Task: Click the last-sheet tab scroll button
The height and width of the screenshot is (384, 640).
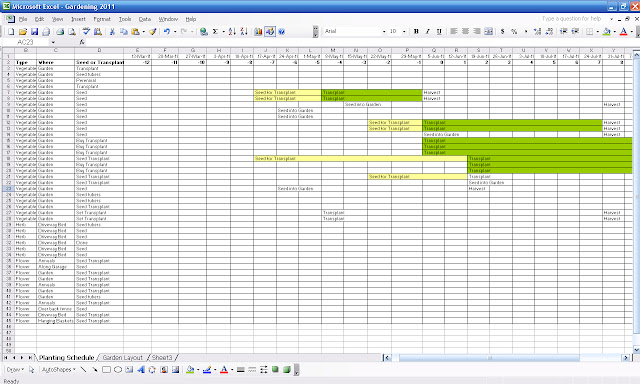Action: point(30,357)
